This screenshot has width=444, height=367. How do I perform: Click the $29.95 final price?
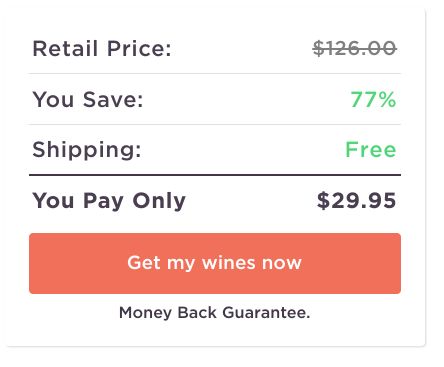coord(356,200)
